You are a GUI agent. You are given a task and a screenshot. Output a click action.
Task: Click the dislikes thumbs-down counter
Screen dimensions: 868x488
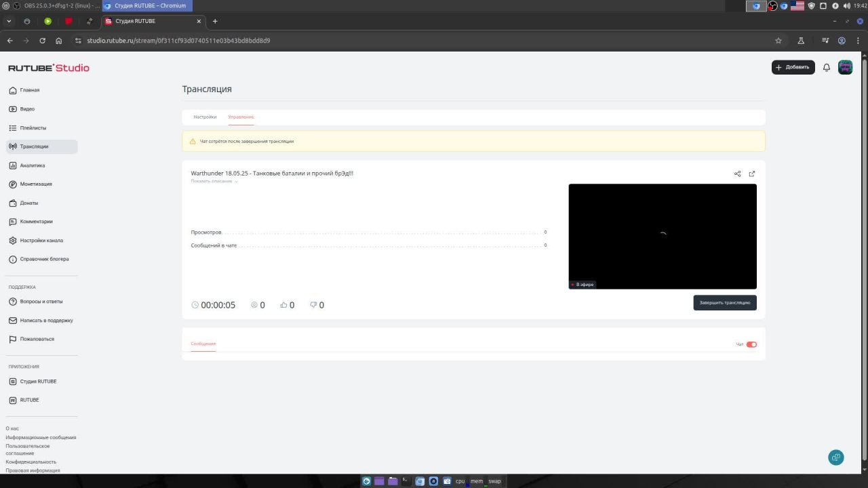pos(317,305)
